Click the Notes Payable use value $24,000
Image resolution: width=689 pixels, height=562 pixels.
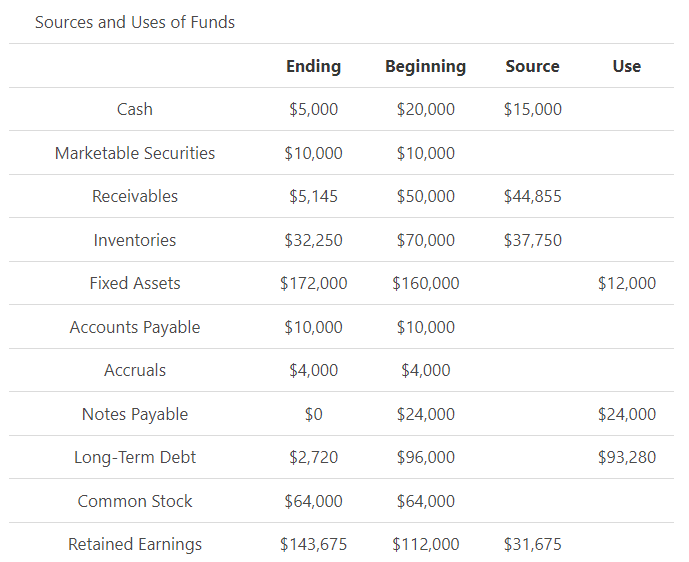[x=626, y=414]
